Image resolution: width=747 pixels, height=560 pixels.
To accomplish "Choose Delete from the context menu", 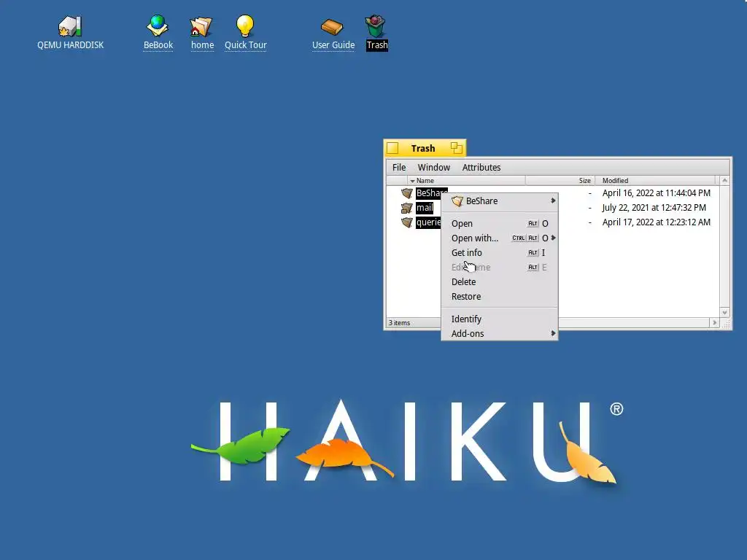I will 499,282.
